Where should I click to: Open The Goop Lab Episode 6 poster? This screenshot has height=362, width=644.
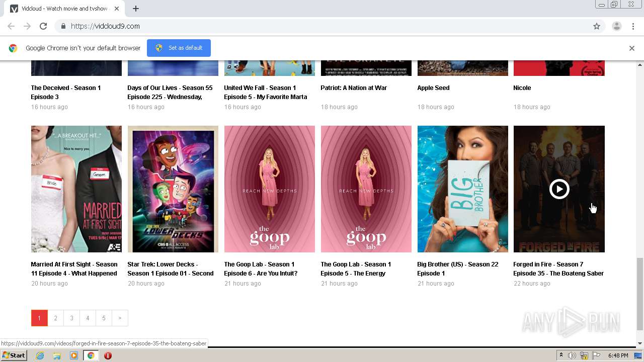tap(270, 189)
